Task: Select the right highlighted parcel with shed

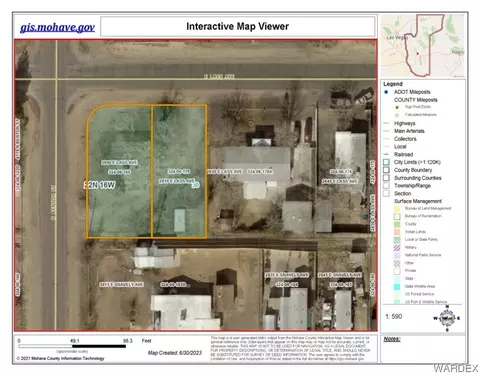Action: (179, 172)
